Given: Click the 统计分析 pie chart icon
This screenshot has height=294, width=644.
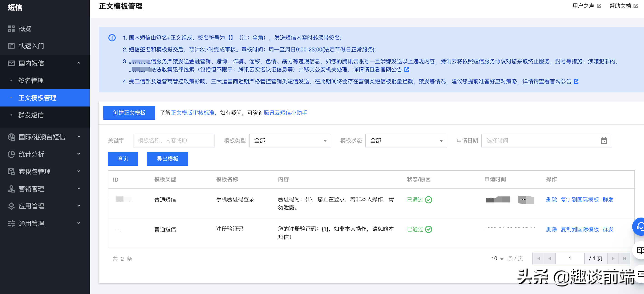Looking at the screenshot, I should tap(11, 154).
